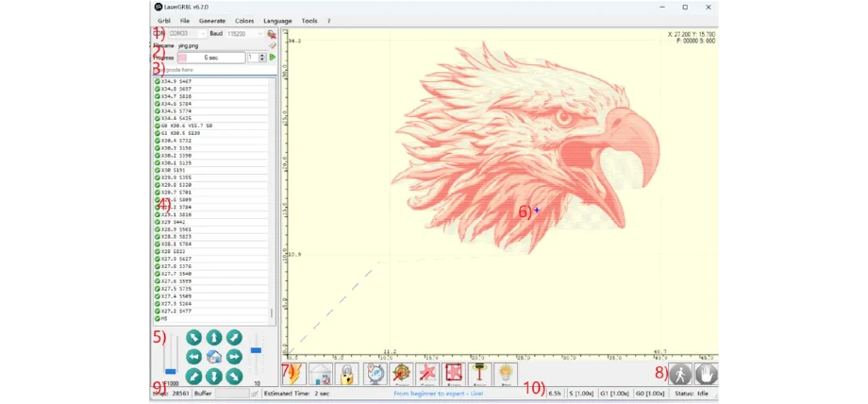Click the Corner star custom button
This screenshot has width=868, height=404.
(427, 374)
